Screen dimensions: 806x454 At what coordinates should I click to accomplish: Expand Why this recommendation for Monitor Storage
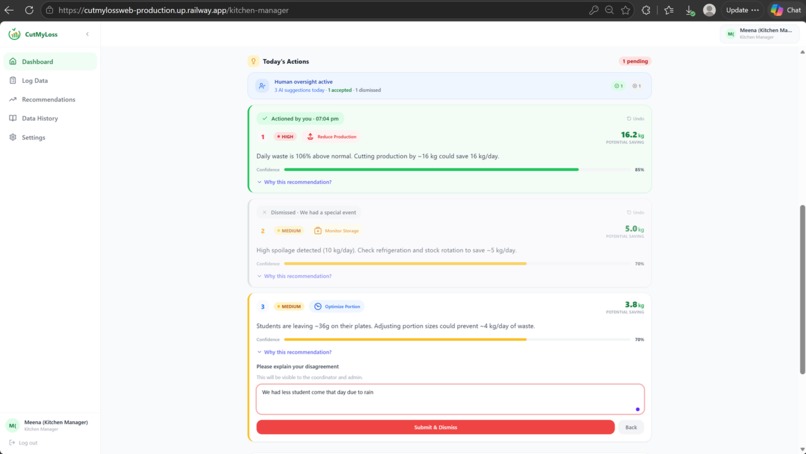coord(294,276)
